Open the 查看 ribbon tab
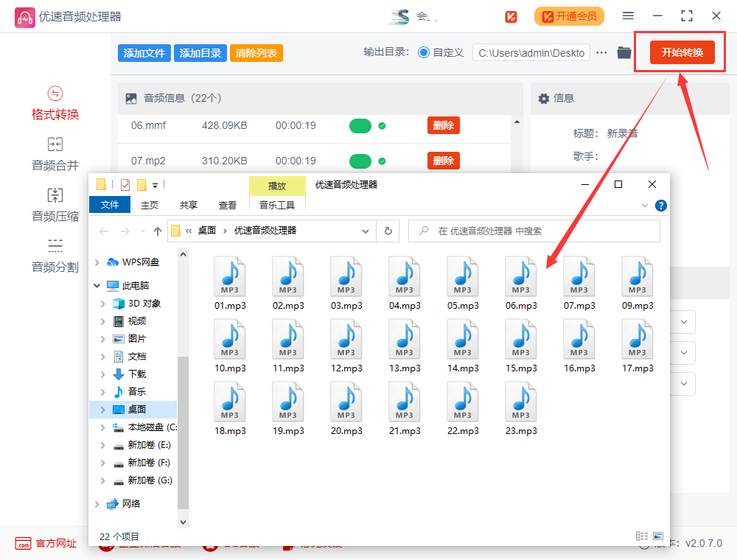The height and width of the screenshot is (560, 737). 228,206
